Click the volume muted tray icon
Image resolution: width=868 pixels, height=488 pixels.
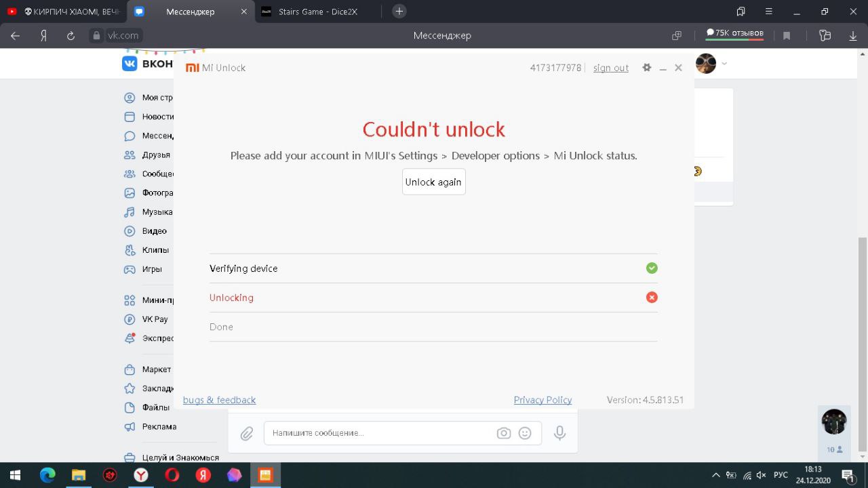click(761, 475)
